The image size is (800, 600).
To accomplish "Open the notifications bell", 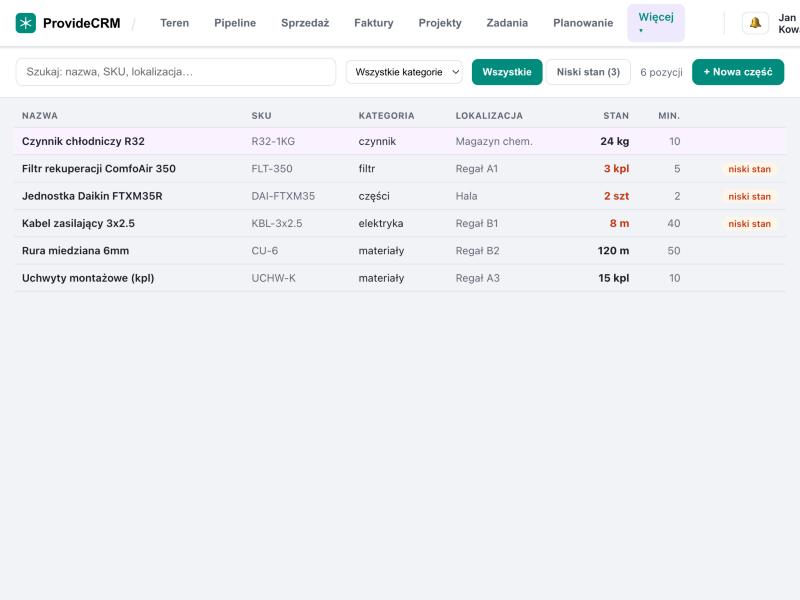I will 755,23.
